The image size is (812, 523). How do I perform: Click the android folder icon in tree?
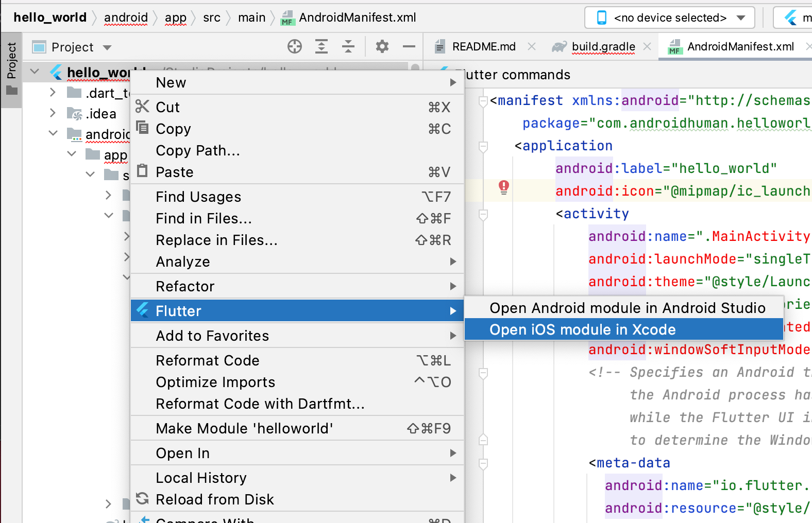pos(75,134)
